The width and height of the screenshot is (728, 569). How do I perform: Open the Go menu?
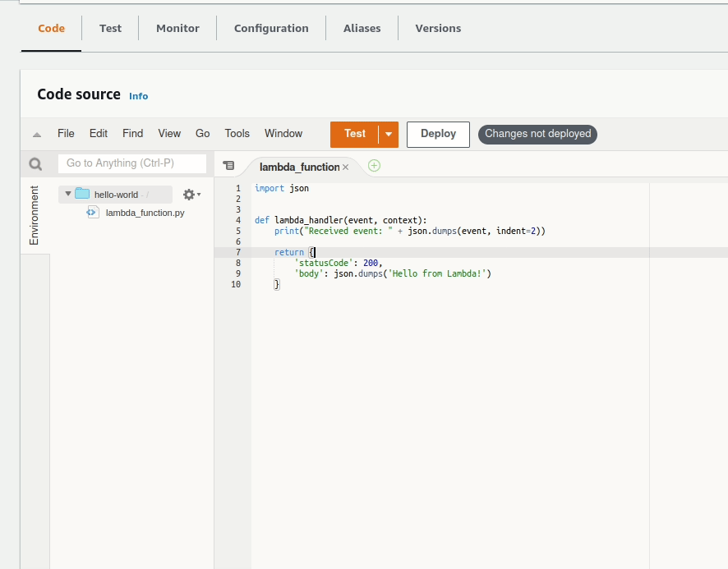[202, 134]
